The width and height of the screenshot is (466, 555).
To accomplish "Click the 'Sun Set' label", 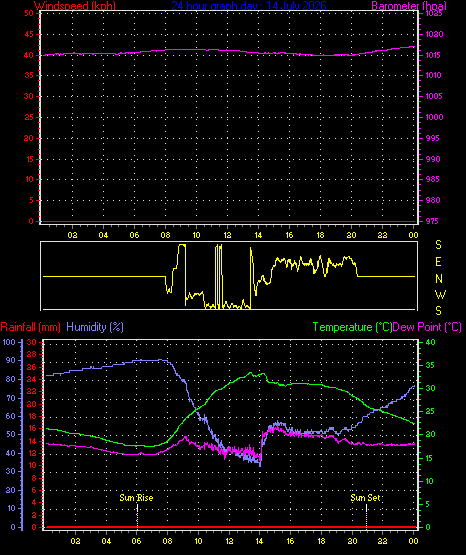I will click(x=365, y=498).
